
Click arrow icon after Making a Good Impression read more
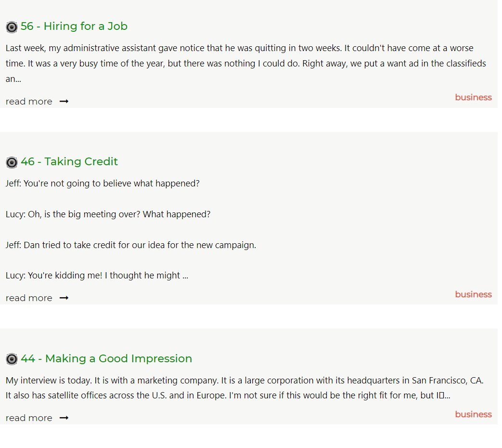click(64, 418)
